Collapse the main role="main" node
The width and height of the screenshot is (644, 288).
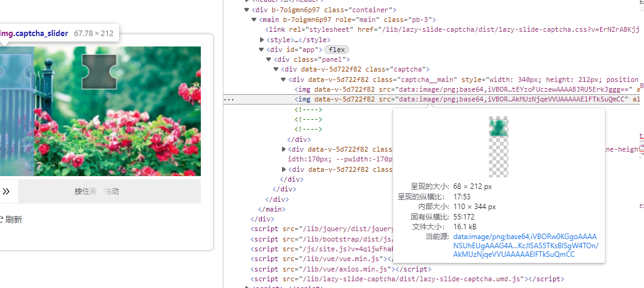(x=254, y=20)
